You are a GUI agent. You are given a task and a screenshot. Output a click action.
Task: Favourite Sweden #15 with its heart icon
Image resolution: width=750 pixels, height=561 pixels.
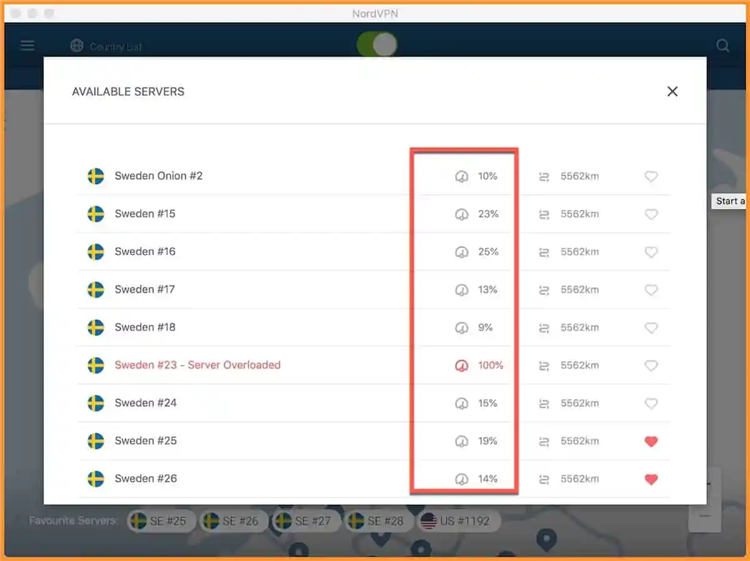(651, 214)
